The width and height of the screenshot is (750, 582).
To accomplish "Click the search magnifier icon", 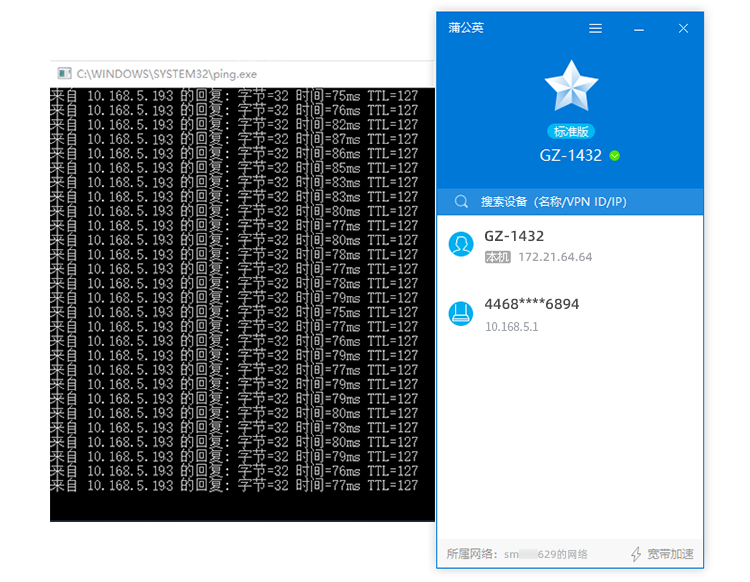I will (461, 201).
